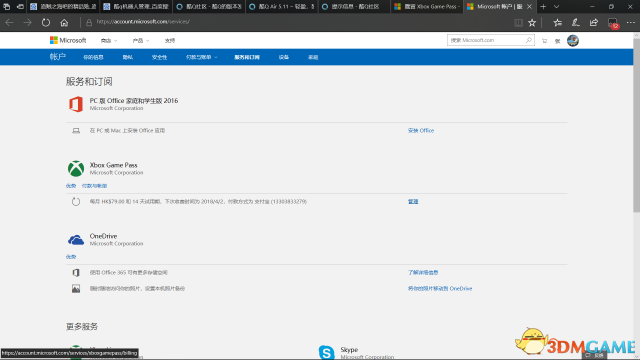Expand the tab preview chevron
The image size is (640, 360).
556,7
